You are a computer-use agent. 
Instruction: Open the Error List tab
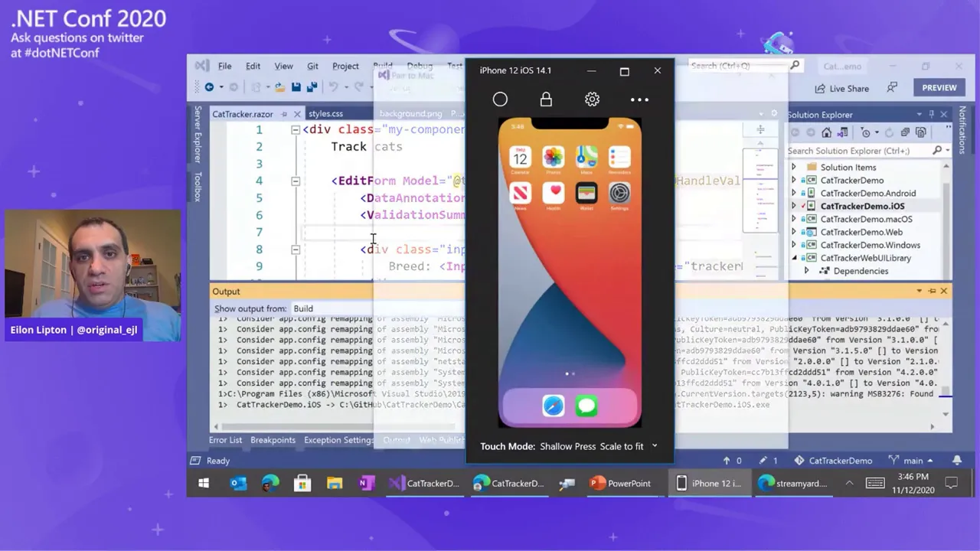pos(225,440)
